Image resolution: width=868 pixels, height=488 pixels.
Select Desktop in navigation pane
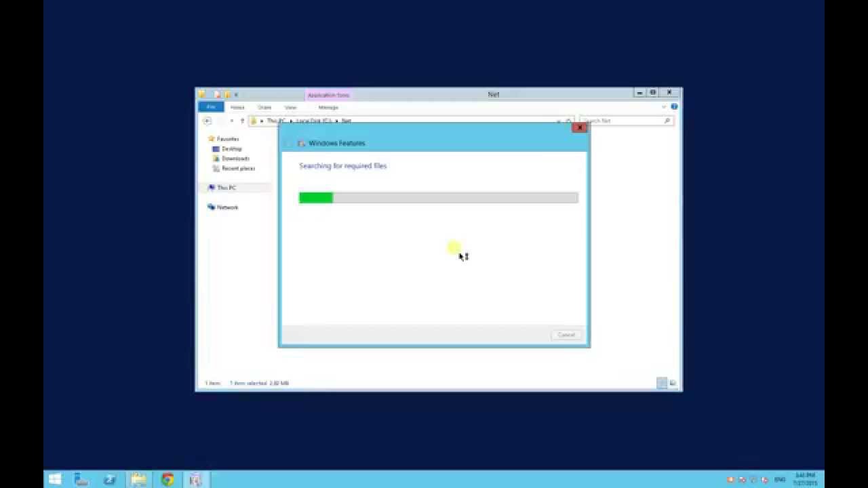(231, 148)
